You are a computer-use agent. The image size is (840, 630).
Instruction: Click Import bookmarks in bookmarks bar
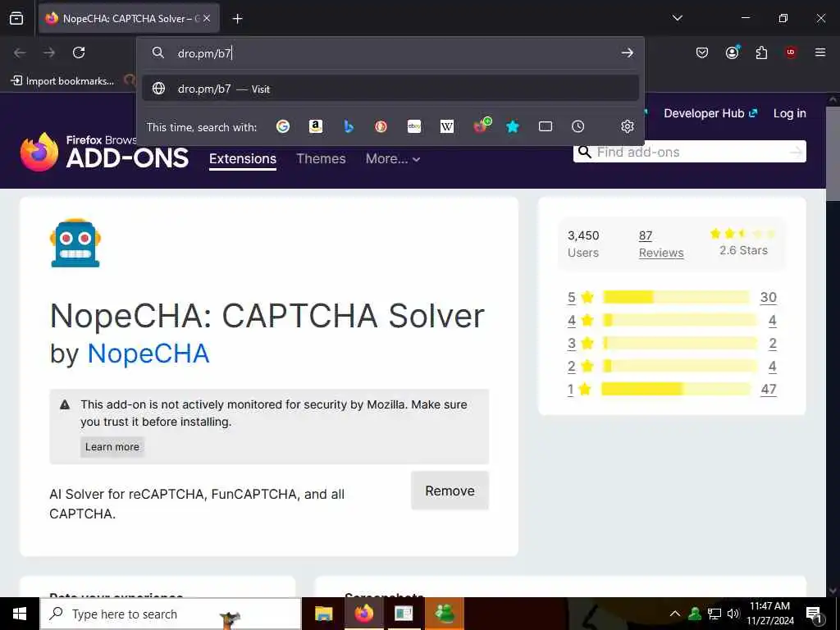(62, 81)
